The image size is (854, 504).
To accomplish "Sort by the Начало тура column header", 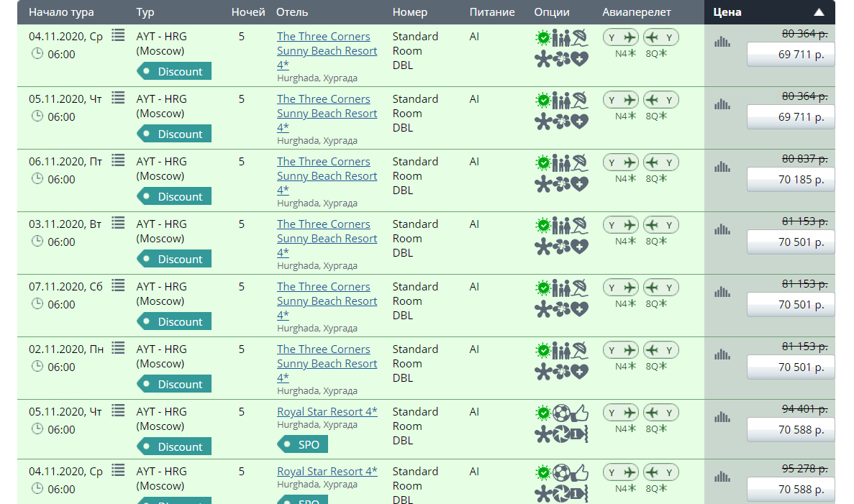I will (61, 12).
